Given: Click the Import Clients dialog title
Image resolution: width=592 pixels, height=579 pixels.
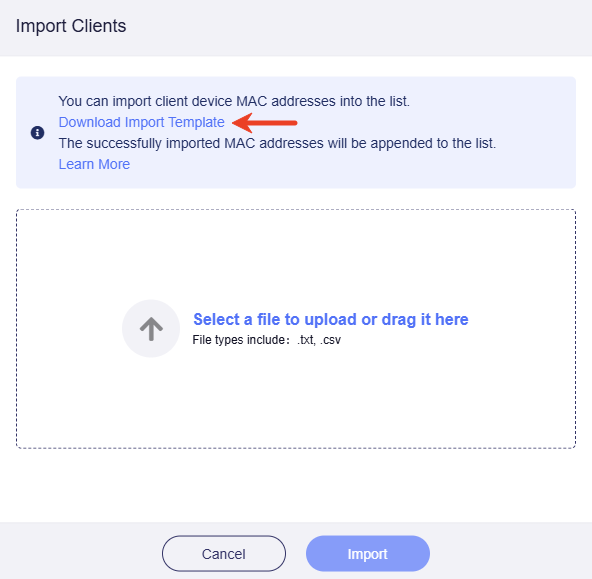Looking at the screenshot, I should (71, 26).
